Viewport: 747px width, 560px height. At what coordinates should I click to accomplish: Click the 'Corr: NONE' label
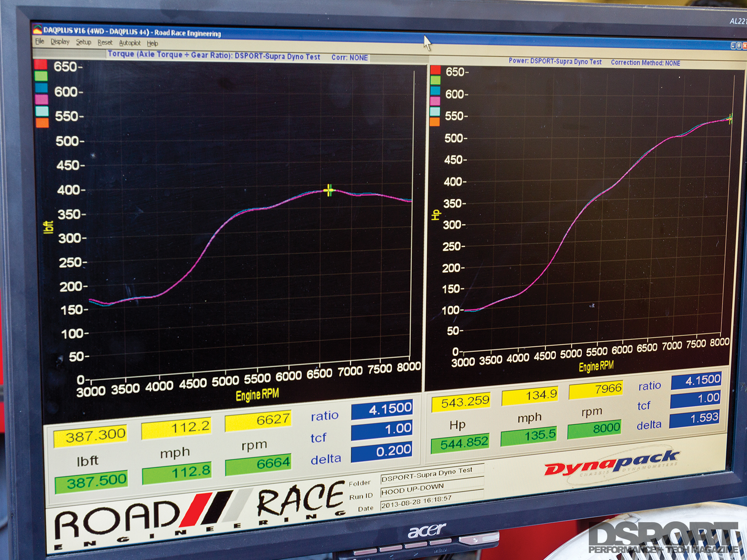350,58
